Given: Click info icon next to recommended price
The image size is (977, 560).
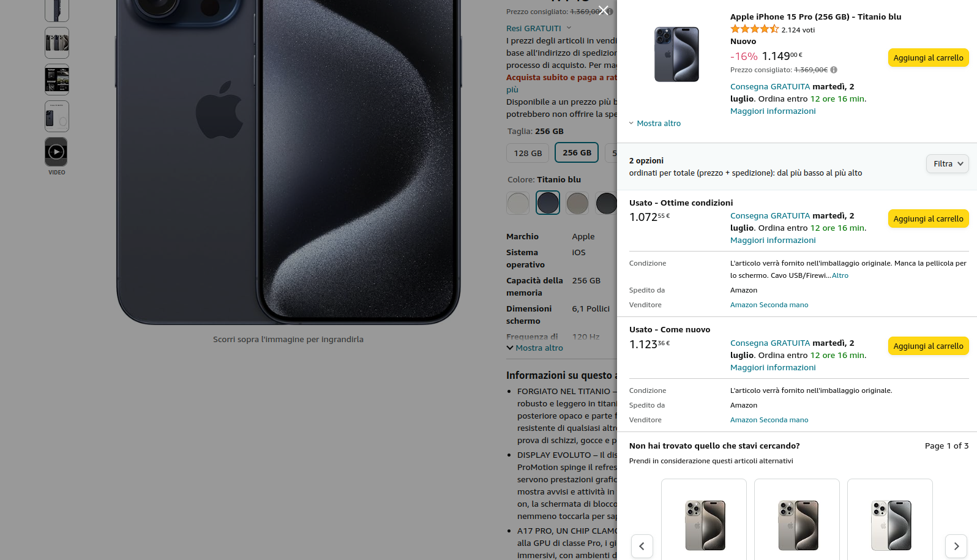Looking at the screenshot, I should coord(834,70).
